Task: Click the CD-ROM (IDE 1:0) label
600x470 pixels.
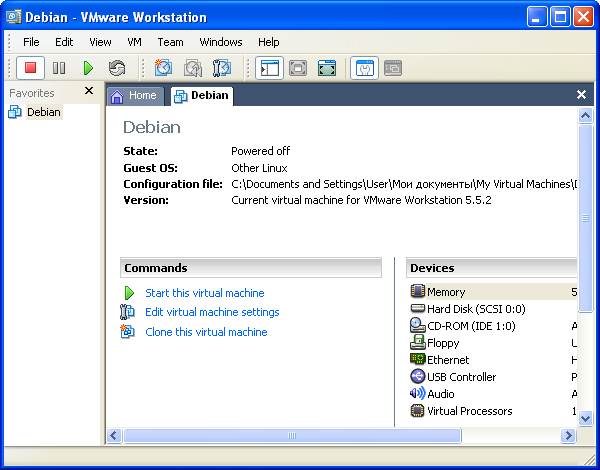Action: pos(471,326)
